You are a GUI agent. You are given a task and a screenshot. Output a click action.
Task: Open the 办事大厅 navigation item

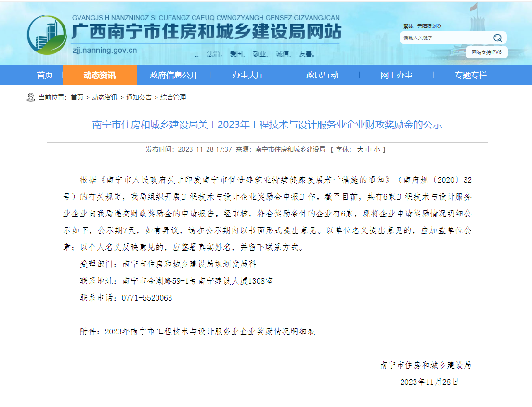[248, 75]
